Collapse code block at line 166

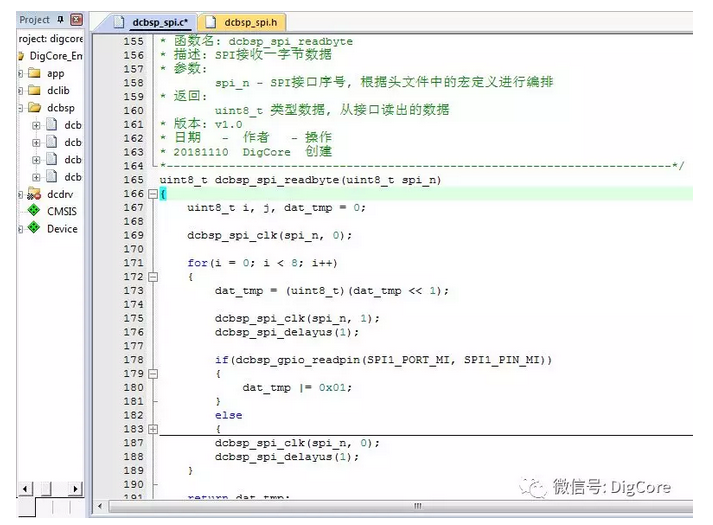[x=153, y=194]
